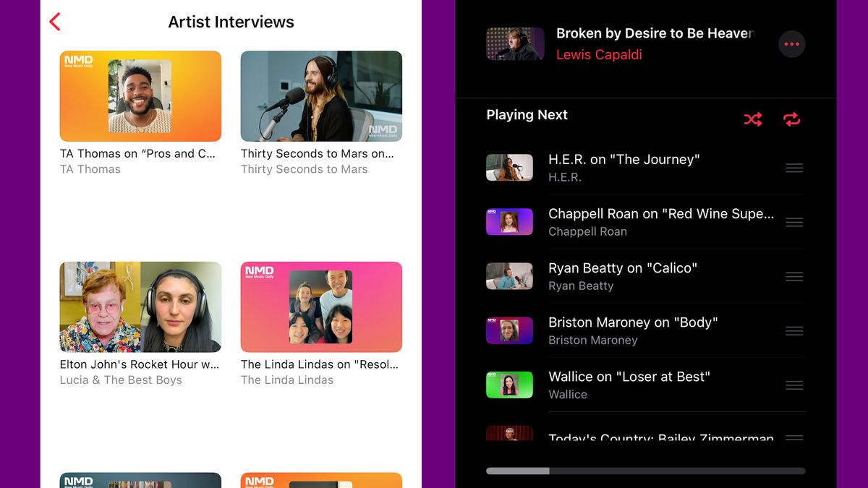Open Broken by Desire to Be Heavenly Sent
This screenshot has width=868, height=488.
(x=655, y=33)
